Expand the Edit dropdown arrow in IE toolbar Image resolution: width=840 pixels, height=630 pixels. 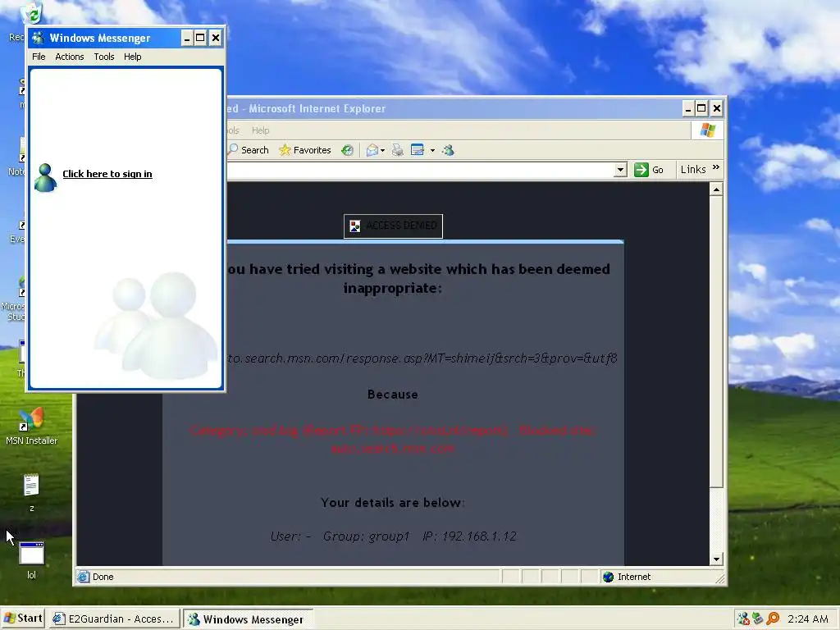tap(432, 151)
